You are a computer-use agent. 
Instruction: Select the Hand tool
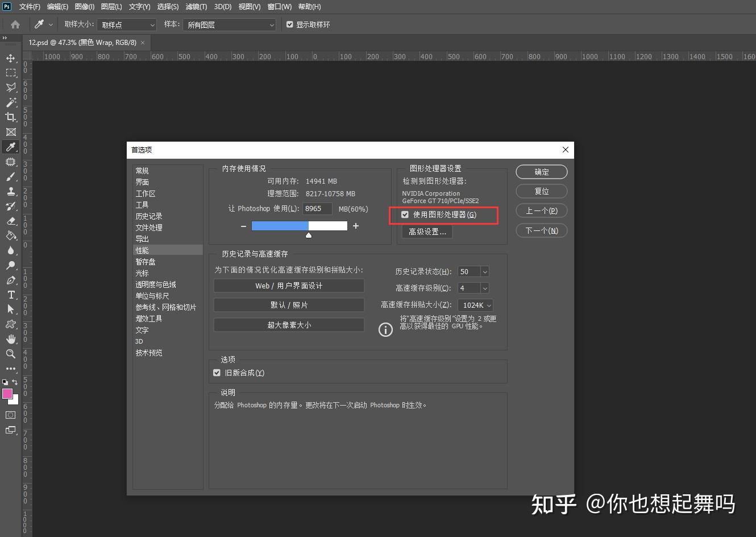coord(11,339)
